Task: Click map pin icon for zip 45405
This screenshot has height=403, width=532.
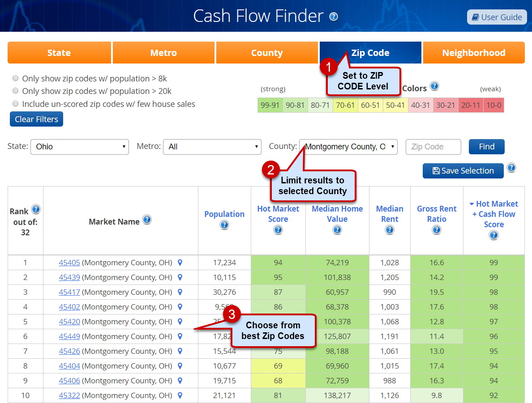Action: 180,263
